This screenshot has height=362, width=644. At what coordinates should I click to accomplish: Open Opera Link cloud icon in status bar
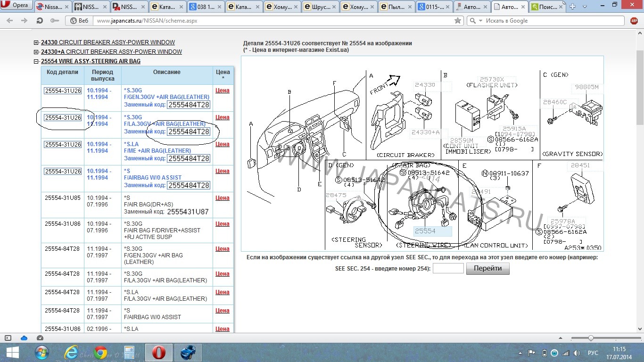(24, 338)
